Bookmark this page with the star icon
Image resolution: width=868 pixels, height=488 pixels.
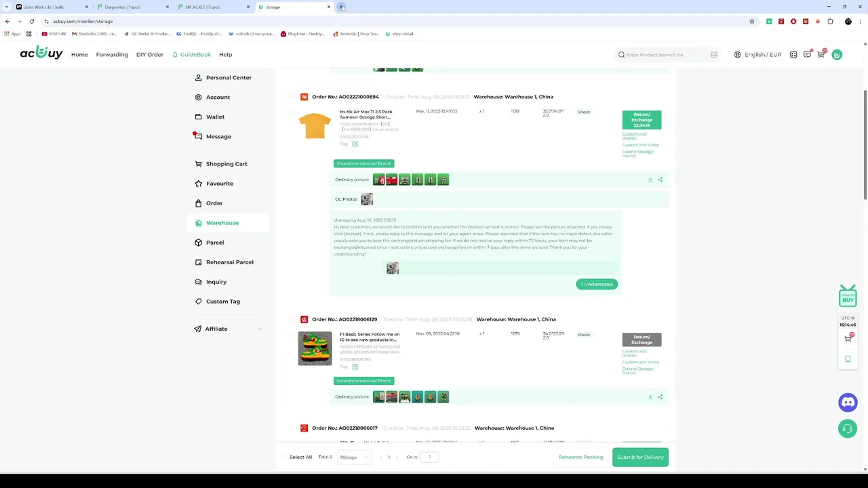pyautogui.click(x=752, y=21)
